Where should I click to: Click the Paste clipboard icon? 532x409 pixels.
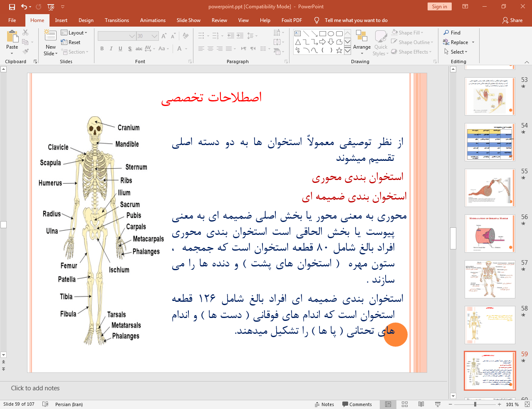tap(12, 37)
